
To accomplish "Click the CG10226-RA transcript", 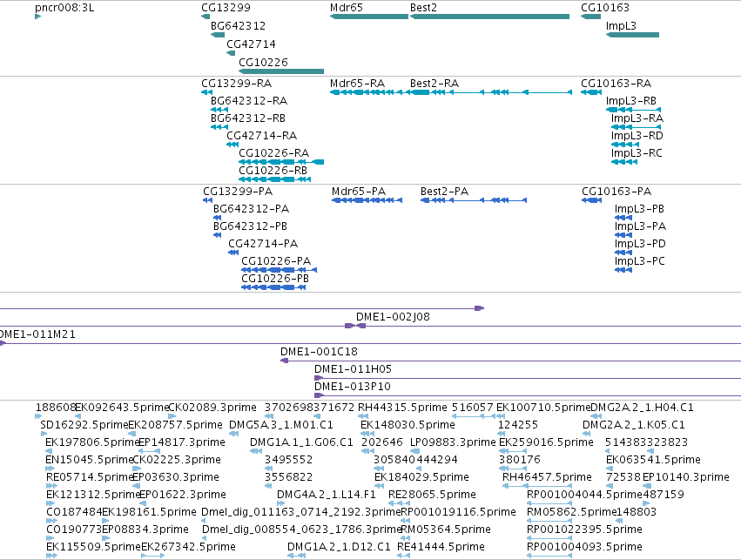I will tap(281, 162).
